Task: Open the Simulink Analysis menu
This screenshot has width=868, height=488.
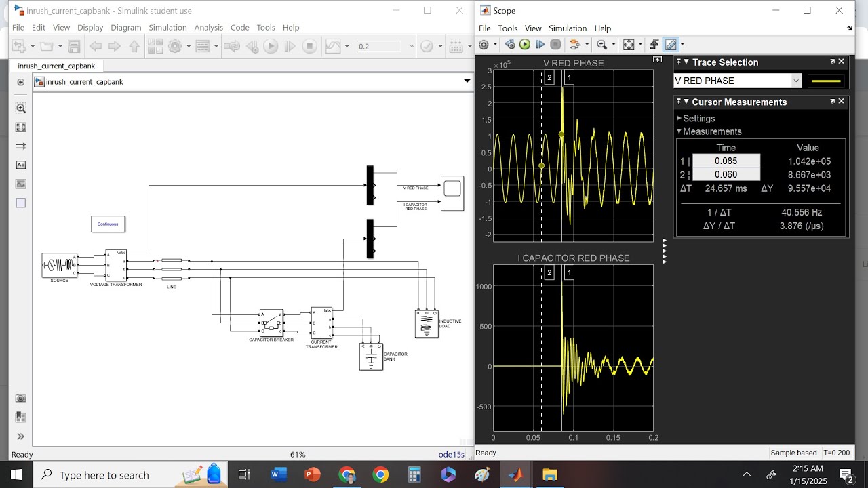Action: [208, 27]
